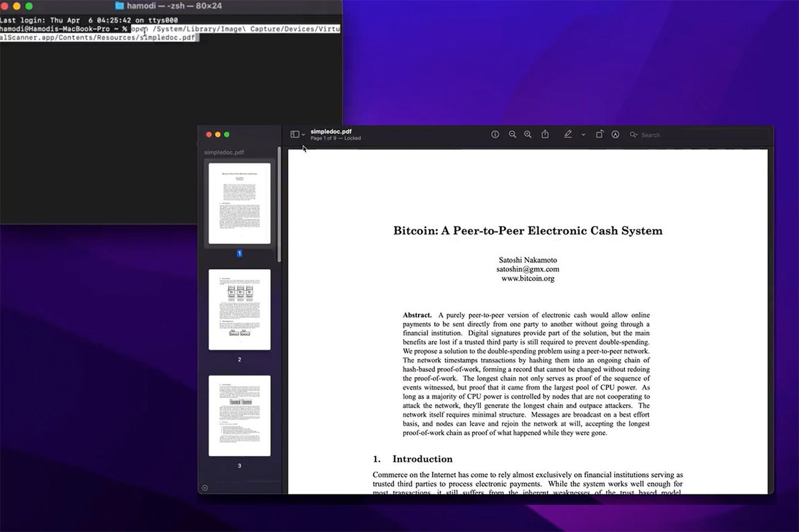Rotate the current page left
The image size is (799, 532).
(599, 134)
